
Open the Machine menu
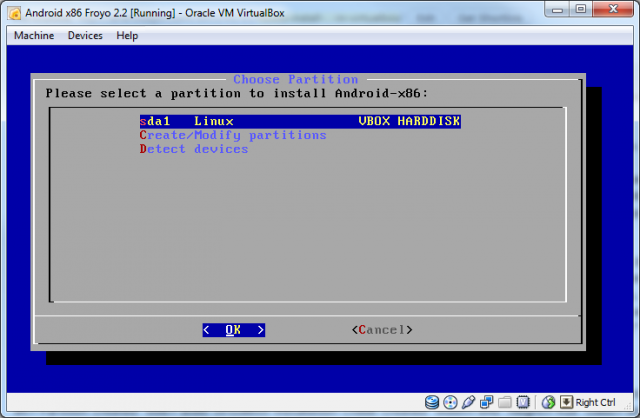click(34, 36)
